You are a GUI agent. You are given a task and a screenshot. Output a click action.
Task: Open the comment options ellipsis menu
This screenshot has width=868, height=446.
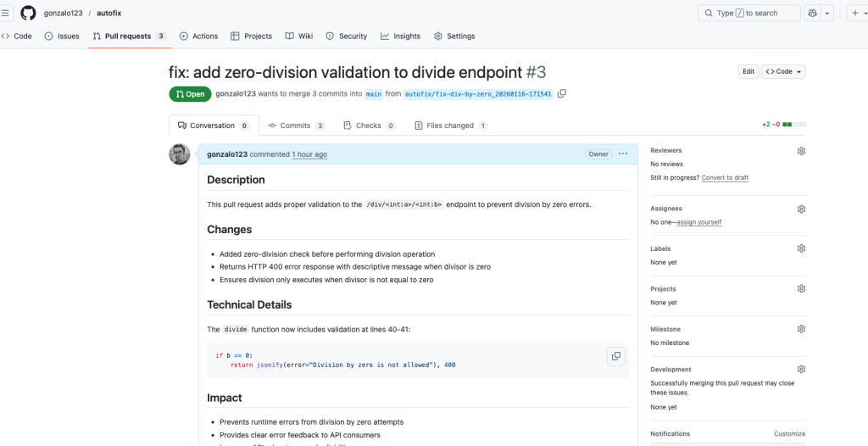[x=623, y=154]
